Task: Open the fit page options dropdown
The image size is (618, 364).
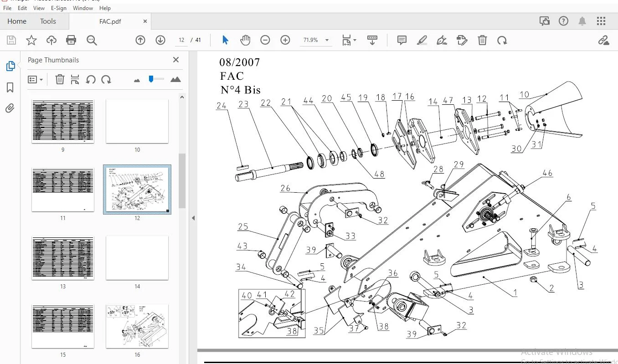Action: click(x=350, y=40)
